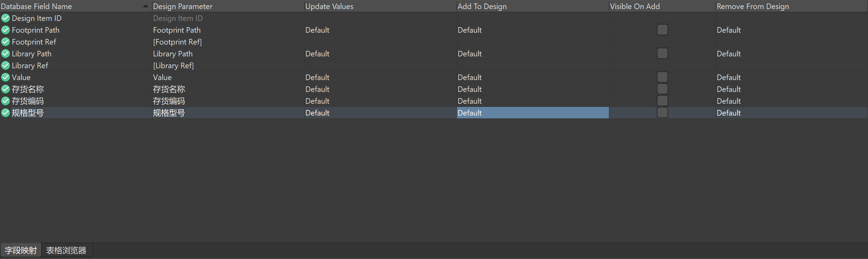Screen dimensions: 868x259
Task: Toggle Visible On Add checkbox for Value
Action: coord(662,77)
